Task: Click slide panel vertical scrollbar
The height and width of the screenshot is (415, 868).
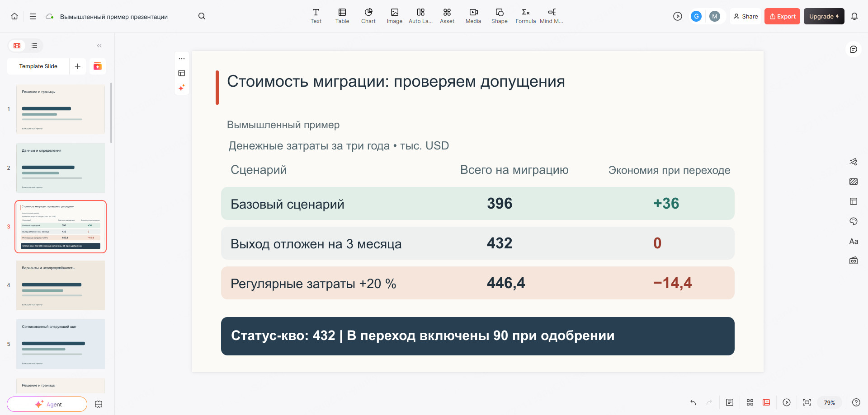Action: [111, 113]
